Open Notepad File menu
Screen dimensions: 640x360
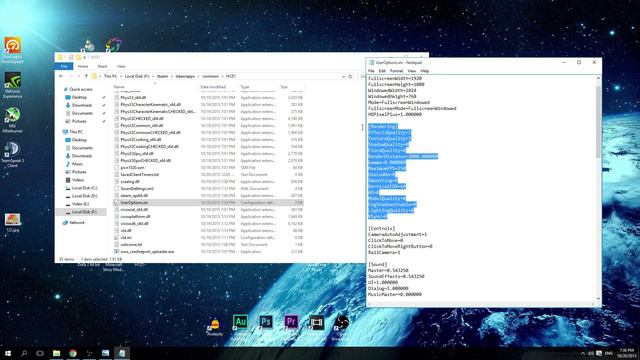(x=371, y=71)
